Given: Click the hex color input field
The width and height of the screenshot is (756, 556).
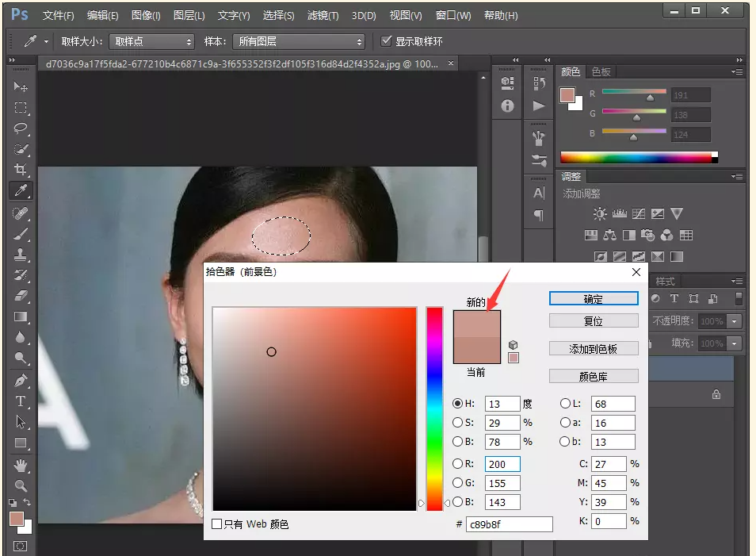Looking at the screenshot, I should [509, 524].
